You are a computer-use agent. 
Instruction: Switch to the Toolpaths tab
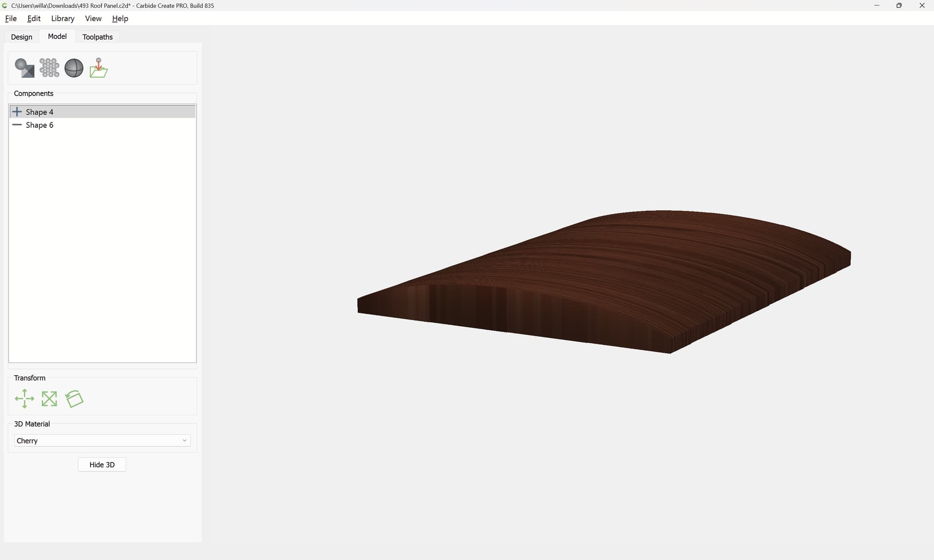[x=97, y=37]
